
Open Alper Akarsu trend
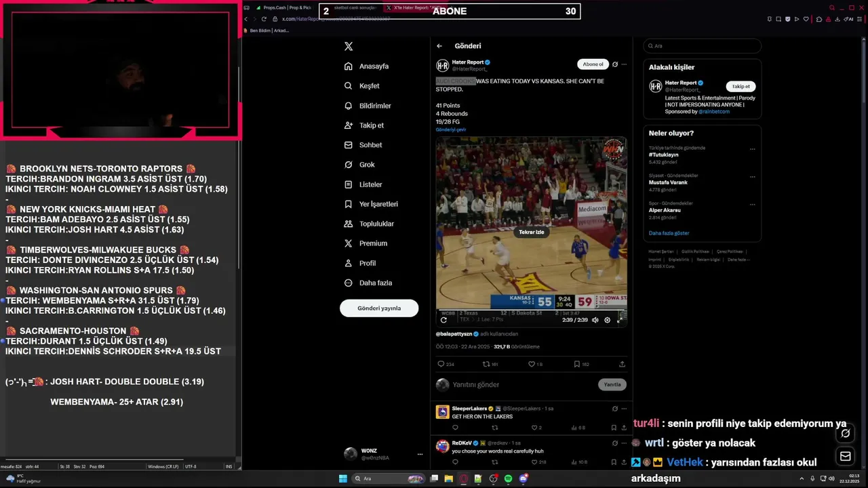pyautogui.click(x=665, y=210)
